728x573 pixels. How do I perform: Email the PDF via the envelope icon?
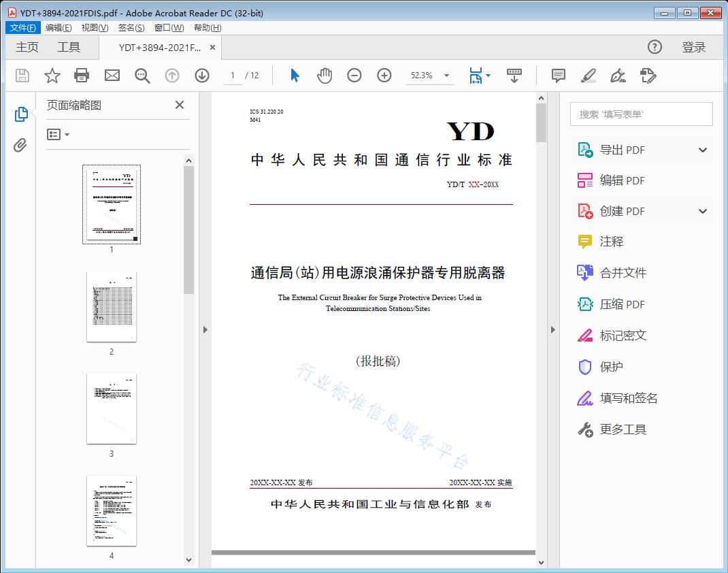112,76
